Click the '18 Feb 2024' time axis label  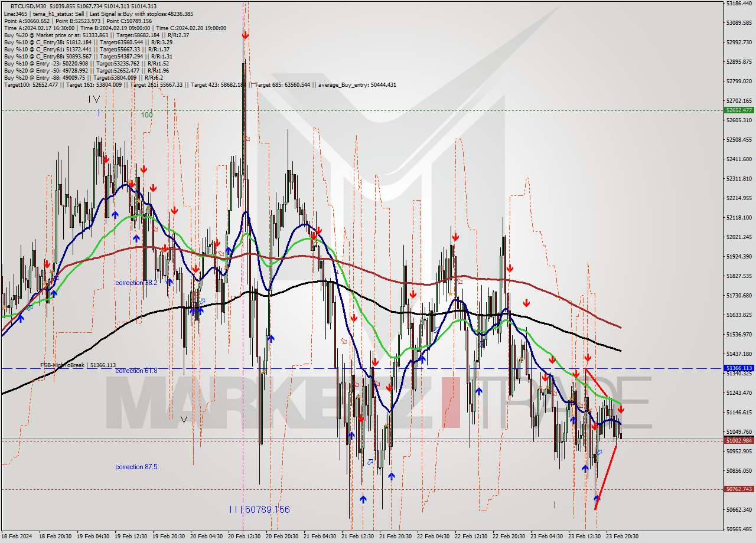(x=17, y=537)
